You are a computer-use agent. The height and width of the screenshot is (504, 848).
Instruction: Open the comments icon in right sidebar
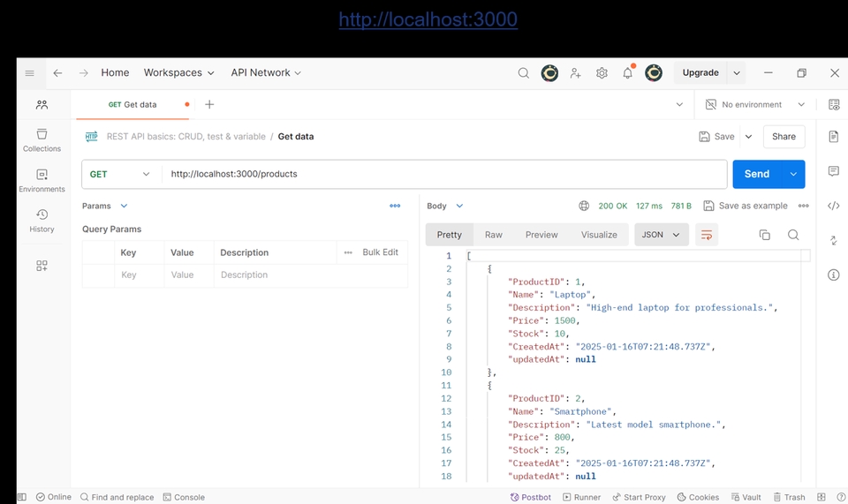(x=833, y=171)
